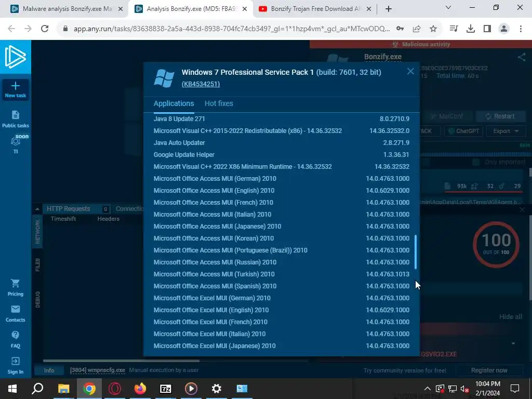Switch to Malware analysis Bonzify.exe browser tab

[67, 9]
